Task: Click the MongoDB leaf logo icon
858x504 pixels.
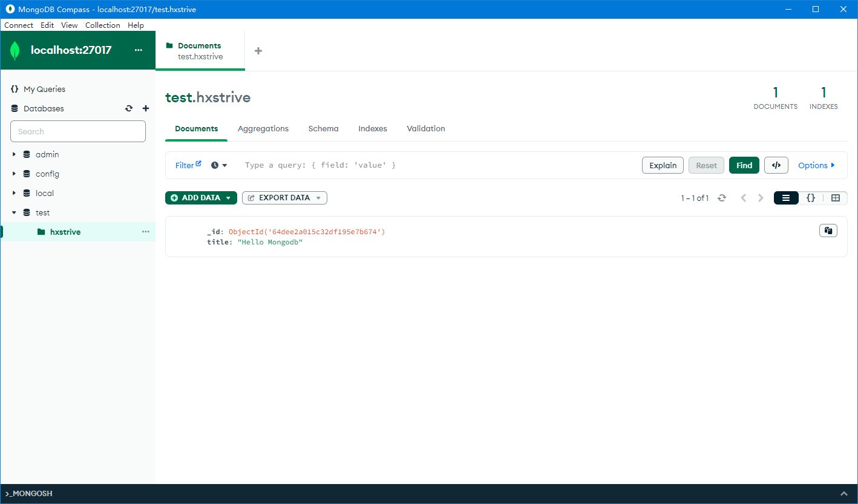Action: 15,51
